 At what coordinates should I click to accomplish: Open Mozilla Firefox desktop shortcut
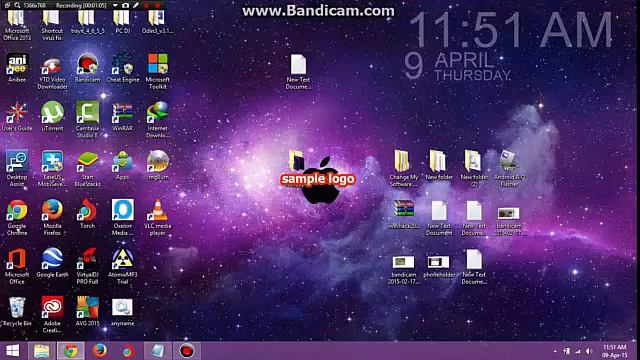point(52,218)
